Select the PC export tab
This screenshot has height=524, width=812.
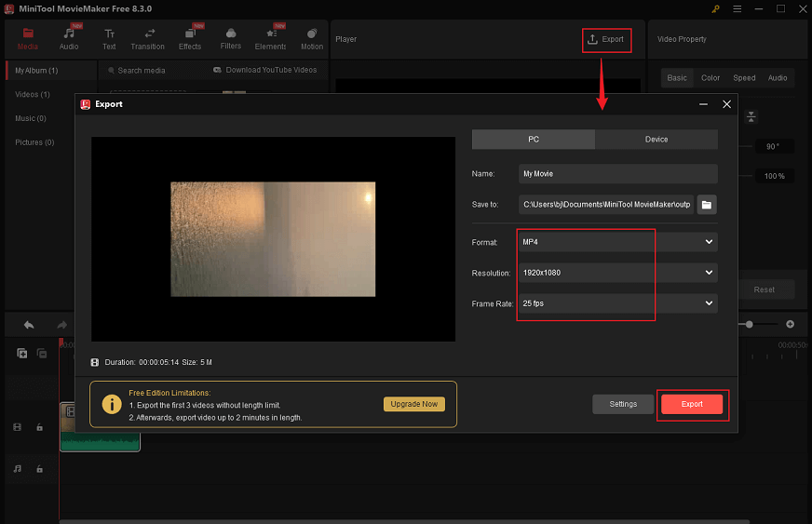point(534,140)
